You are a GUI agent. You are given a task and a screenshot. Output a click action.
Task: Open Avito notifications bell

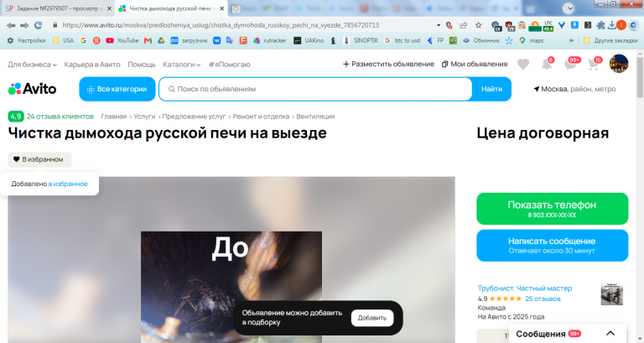coord(547,64)
